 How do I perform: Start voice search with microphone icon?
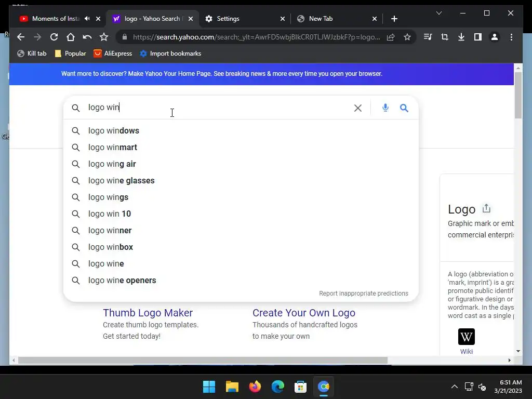tap(385, 108)
